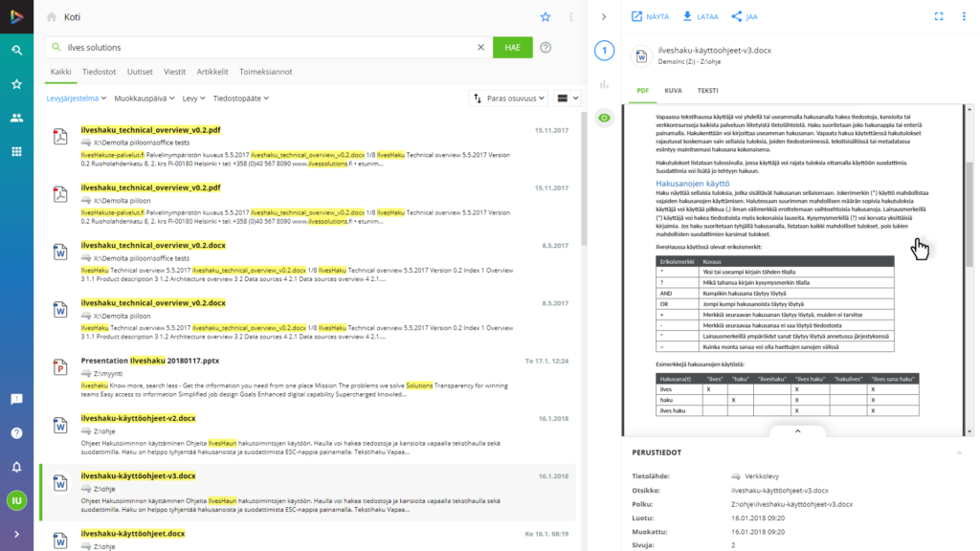Open the ilveshaku-käyttöohjeet.docx result

[133, 534]
